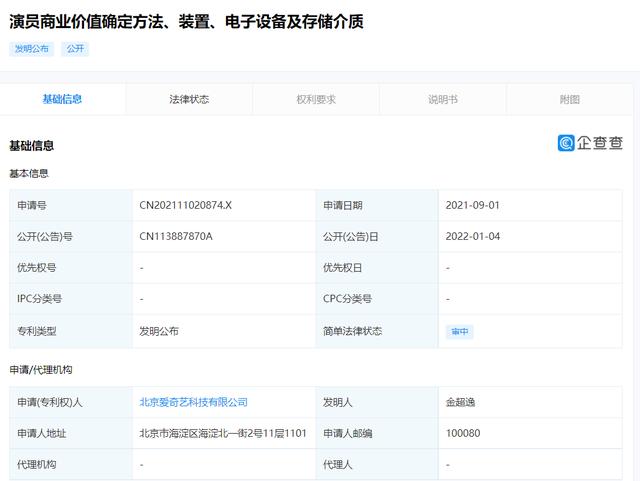Switch to the 基础信息 tab
640x481 pixels.
coord(62,99)
